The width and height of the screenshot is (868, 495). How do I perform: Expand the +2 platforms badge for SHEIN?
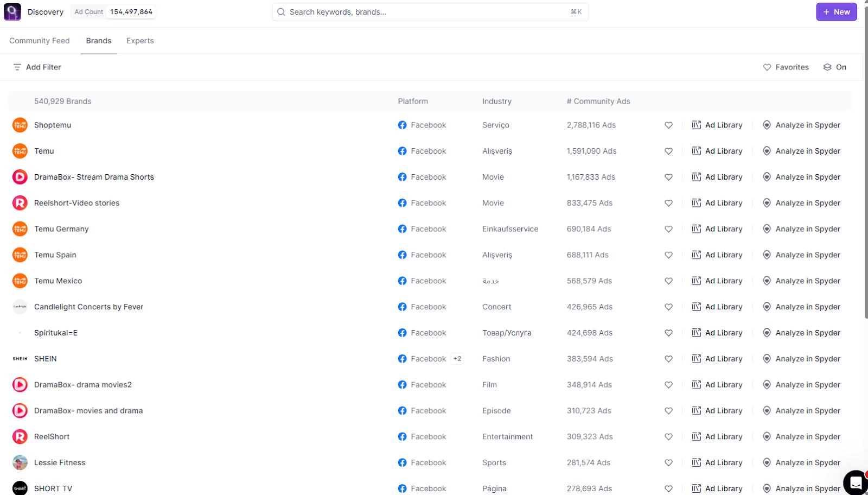pos(457,359)
